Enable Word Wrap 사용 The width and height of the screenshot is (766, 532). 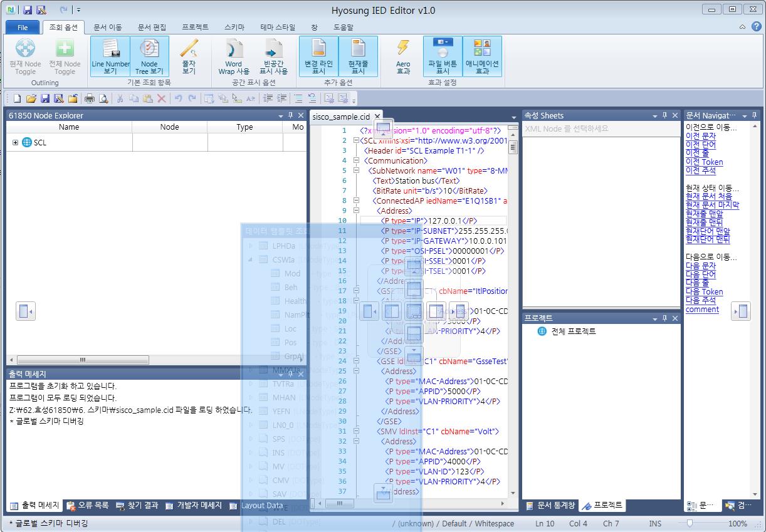[x=234, y=56]
